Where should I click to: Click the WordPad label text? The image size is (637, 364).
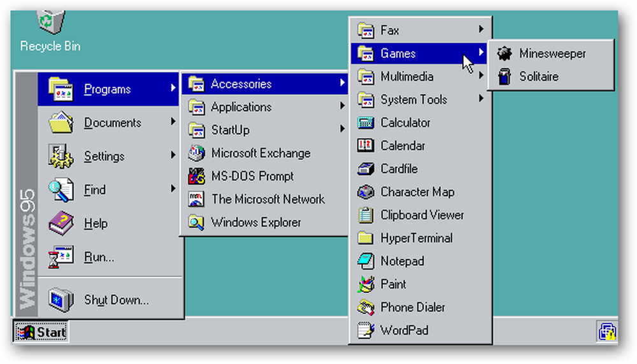[404, 330]
